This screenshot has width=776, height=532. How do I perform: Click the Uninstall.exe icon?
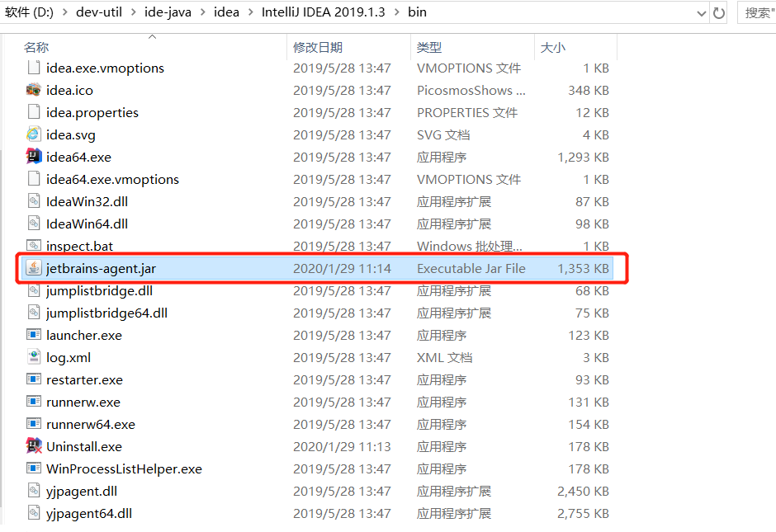(34, 446)
